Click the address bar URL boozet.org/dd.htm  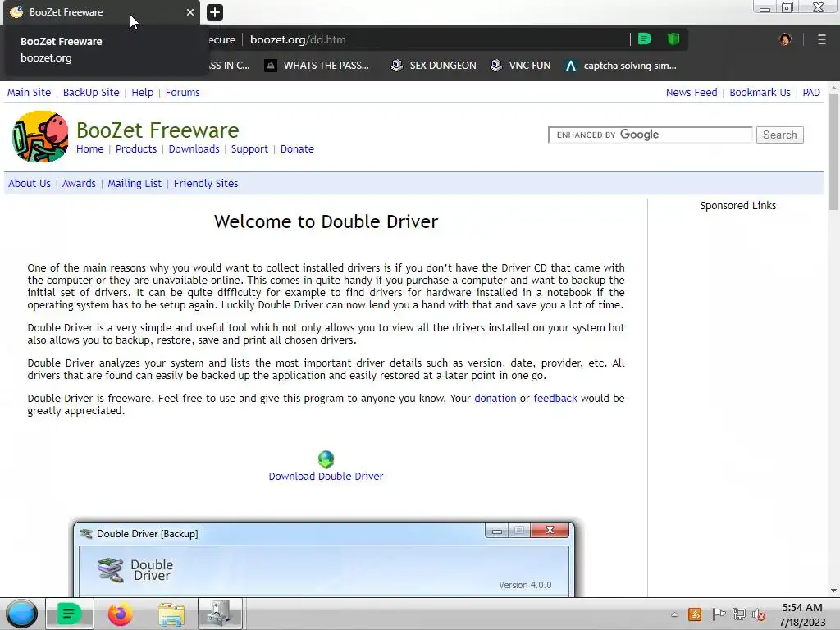pos(298,39)
